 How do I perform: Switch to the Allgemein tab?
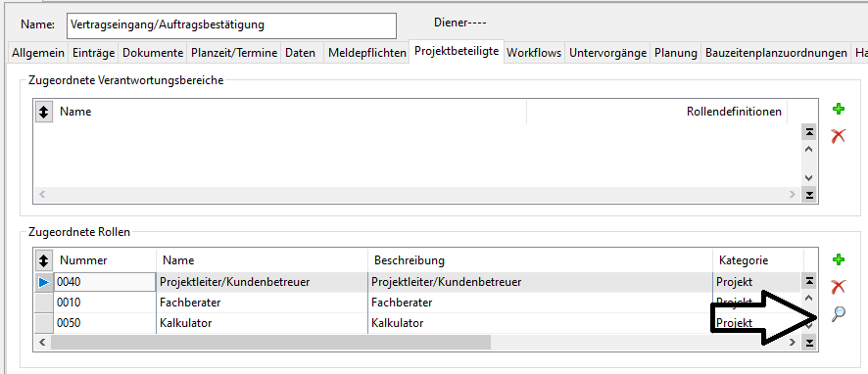[x=39, y=53]
